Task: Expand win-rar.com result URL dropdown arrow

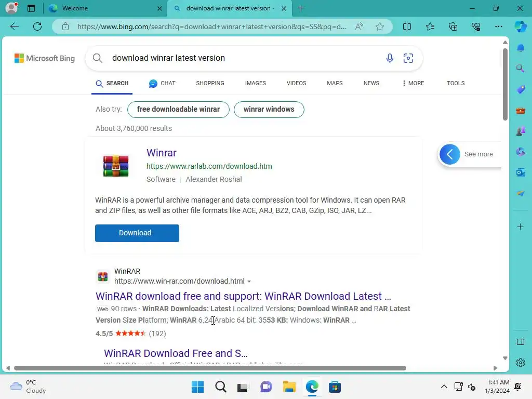Action: click(x=249, y=282)
